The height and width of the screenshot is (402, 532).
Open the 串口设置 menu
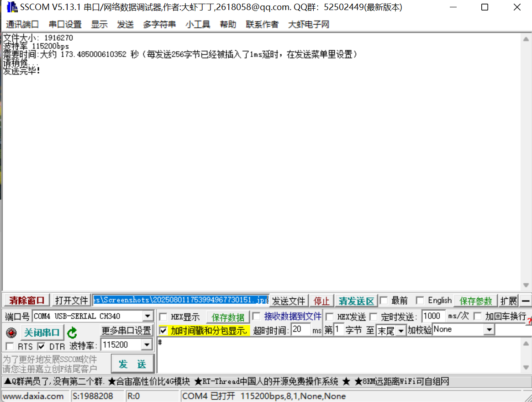coord(65,25)
